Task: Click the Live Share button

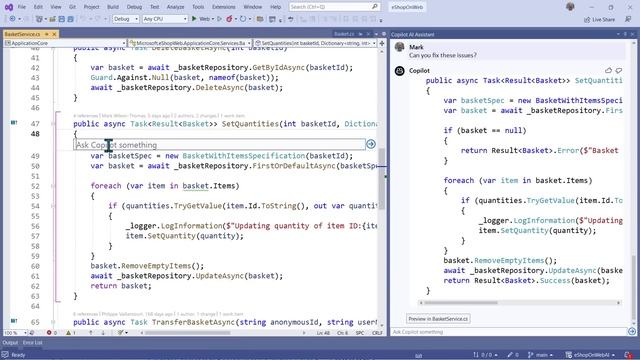Action: point(599,19)
